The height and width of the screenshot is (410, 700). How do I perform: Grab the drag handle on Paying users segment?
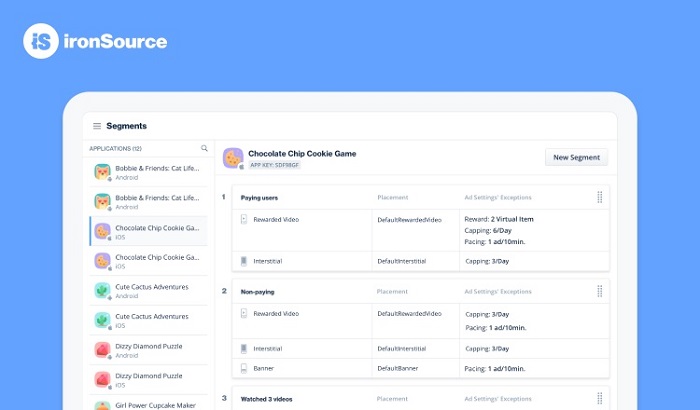click(599, 197)
